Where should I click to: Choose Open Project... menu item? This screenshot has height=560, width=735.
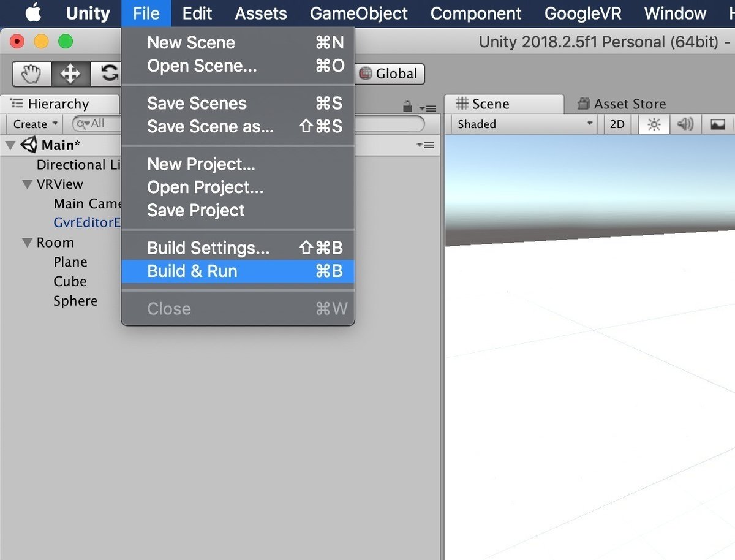(x=238, y=187)
